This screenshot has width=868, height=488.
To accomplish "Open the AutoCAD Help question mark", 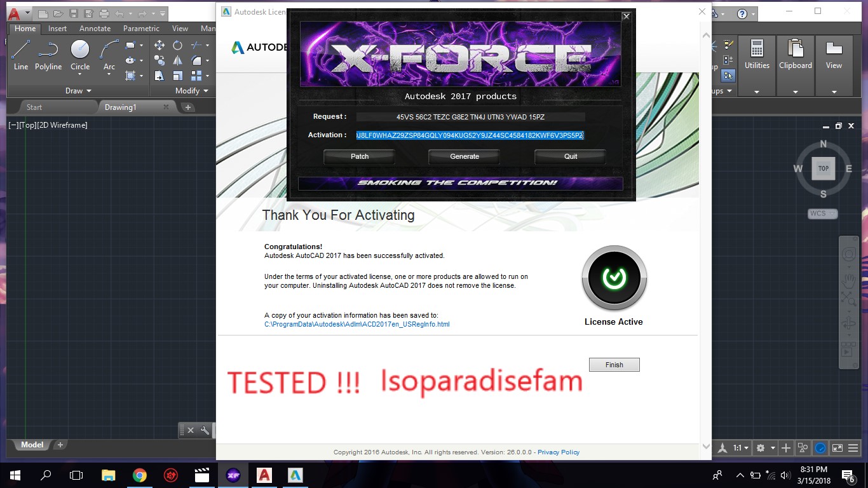I will pyautogui.click(x=742, y=13).
